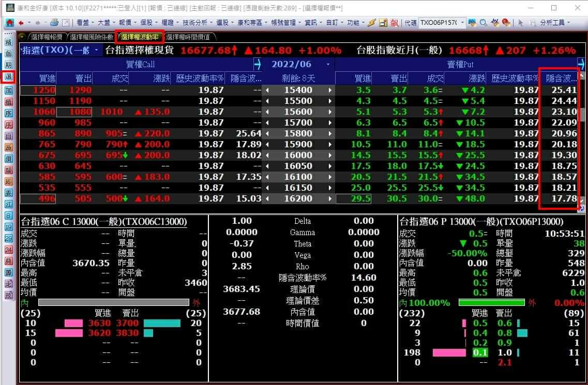Switch to the 選擇權風險係數 tab
The width and height of the screenshot is (588, 385).
(91, 37)
